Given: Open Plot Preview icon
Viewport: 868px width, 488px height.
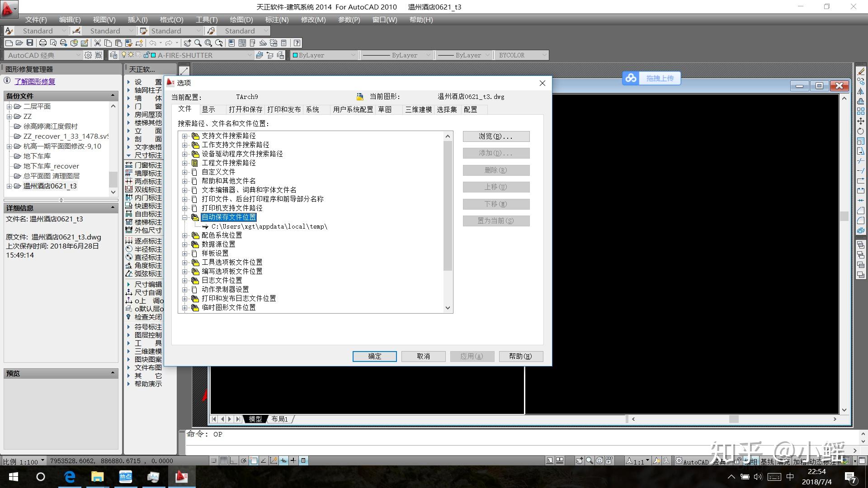Looking at the screenshot, I should click(53, 43).
